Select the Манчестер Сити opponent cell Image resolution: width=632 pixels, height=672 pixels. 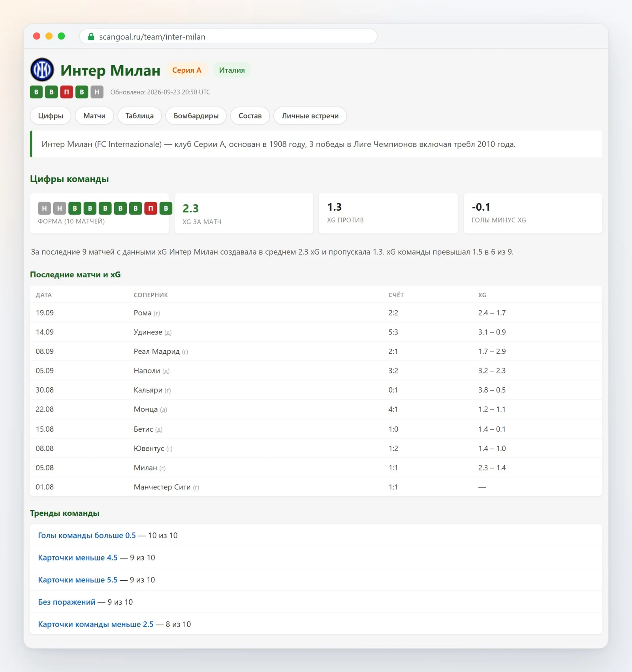(x=166, y=487)
